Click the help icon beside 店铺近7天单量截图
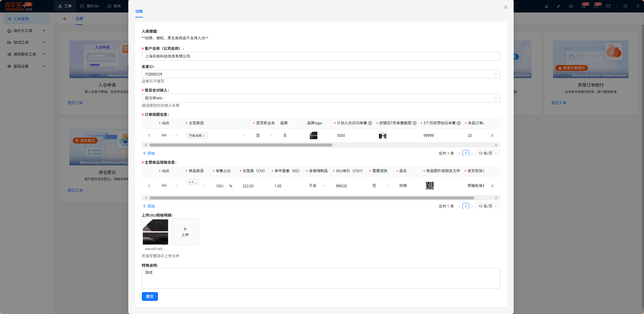This screenshot has width=644, height=314. 414,123
